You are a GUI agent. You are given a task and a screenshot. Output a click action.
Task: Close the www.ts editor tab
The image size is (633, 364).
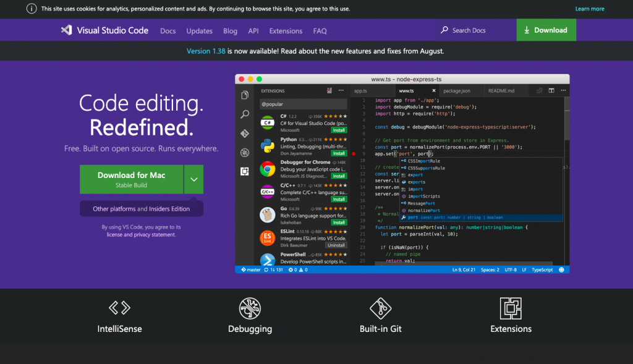click(434, 91)
